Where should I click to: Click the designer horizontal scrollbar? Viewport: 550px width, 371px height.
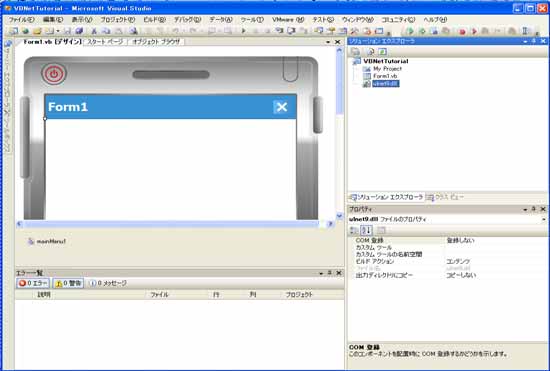(175, 223)
